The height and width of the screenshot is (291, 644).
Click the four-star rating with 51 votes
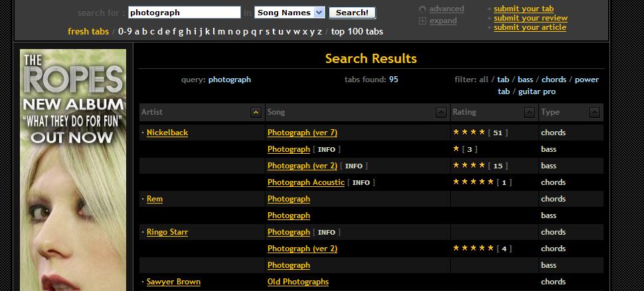(469, 133)
